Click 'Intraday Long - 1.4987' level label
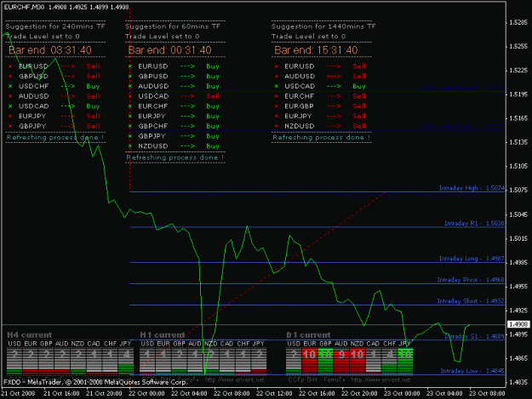The image size is (532, 399). click(472, 259)
